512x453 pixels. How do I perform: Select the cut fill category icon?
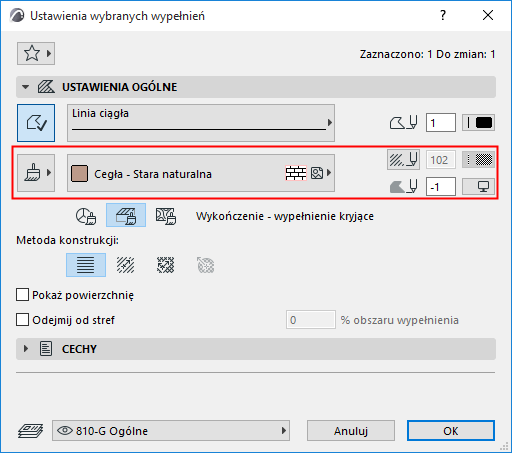click(x=166, y=215)
